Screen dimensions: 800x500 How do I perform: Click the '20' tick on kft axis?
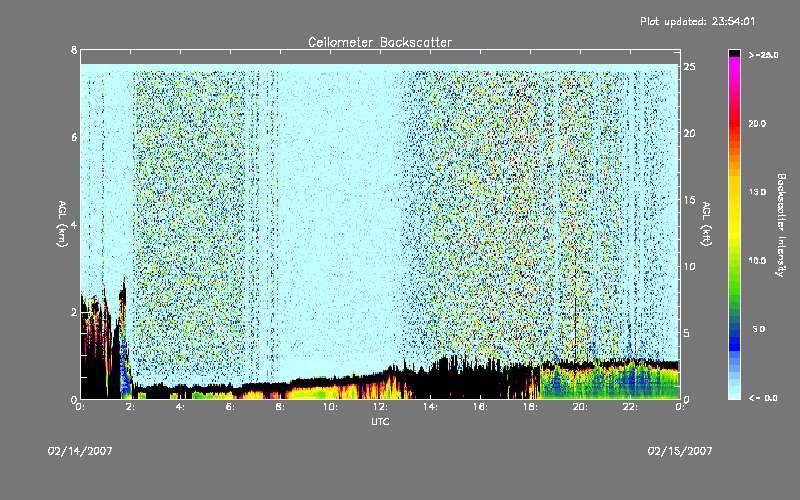[690, 133]
